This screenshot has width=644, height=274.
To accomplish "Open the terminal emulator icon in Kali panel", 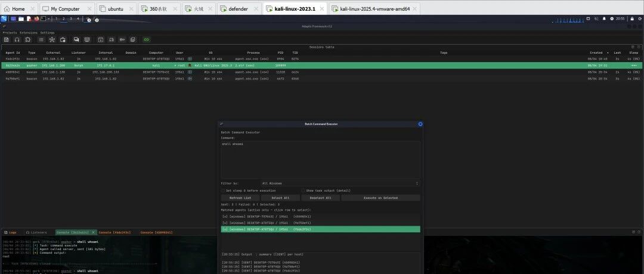I will [43, 19].
